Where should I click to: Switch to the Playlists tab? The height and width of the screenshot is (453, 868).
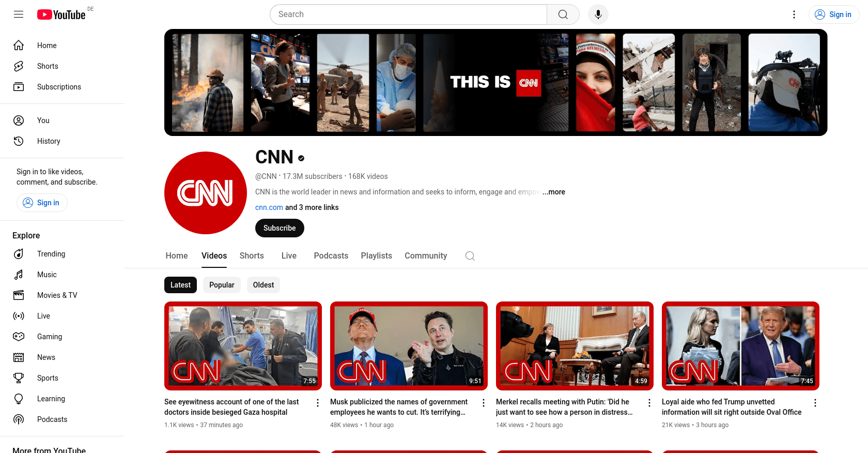(x=376, y=256)
